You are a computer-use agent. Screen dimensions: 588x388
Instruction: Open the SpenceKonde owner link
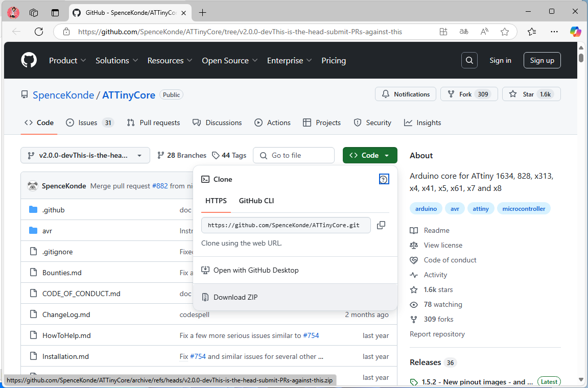point(63,95)
